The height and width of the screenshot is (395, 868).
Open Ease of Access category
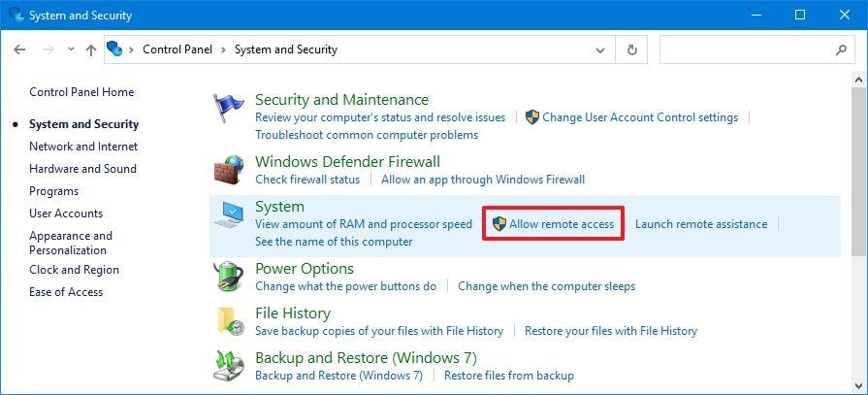(66, 292)
